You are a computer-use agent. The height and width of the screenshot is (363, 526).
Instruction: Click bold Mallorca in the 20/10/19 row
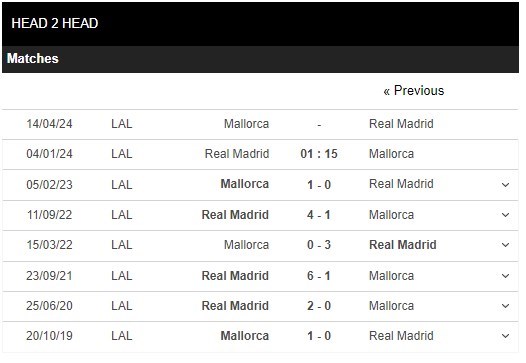tap(245, 336)
